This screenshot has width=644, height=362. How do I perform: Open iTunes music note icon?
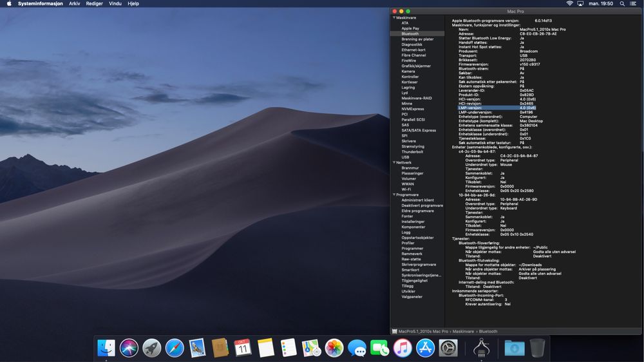(x=402, y=348)
